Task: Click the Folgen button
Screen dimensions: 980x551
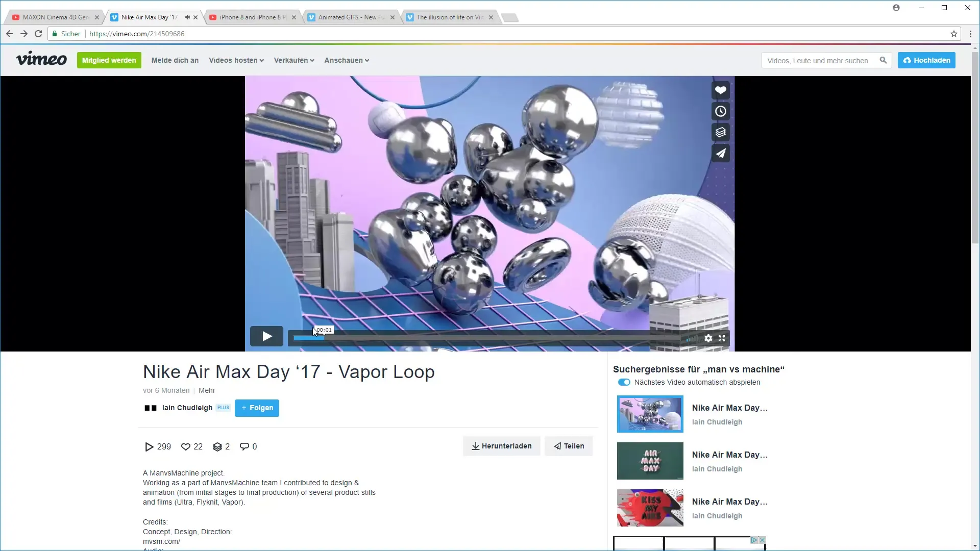Action: 257,408
